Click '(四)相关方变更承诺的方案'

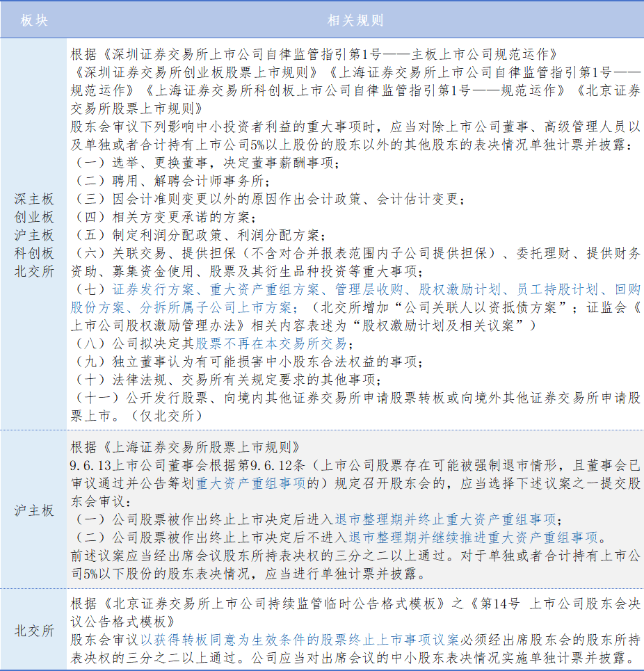[164, 217]
